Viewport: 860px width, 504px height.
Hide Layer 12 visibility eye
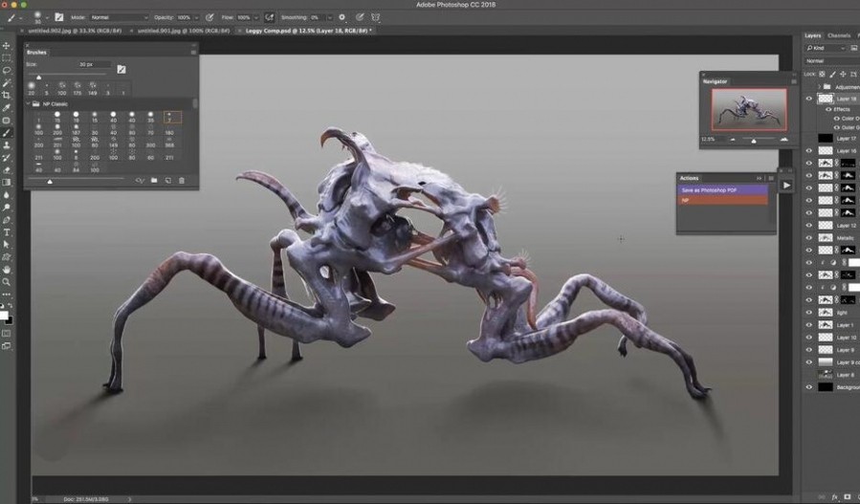pyautogui.click(x=809, y=226)
